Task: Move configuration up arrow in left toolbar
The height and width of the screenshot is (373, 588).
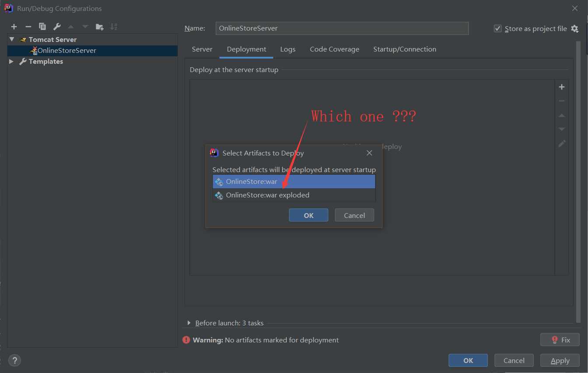Action: [71, 27]
